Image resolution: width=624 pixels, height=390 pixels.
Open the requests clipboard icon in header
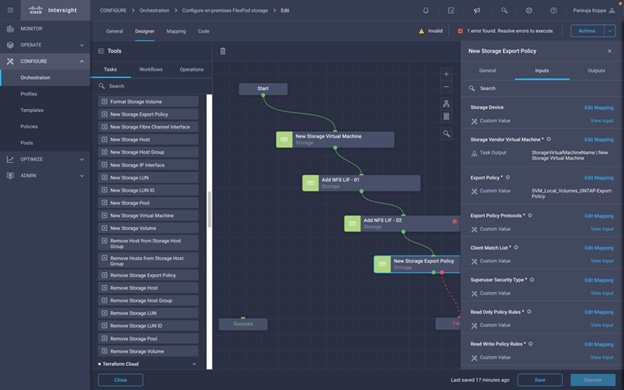click(x=451, y=10)
